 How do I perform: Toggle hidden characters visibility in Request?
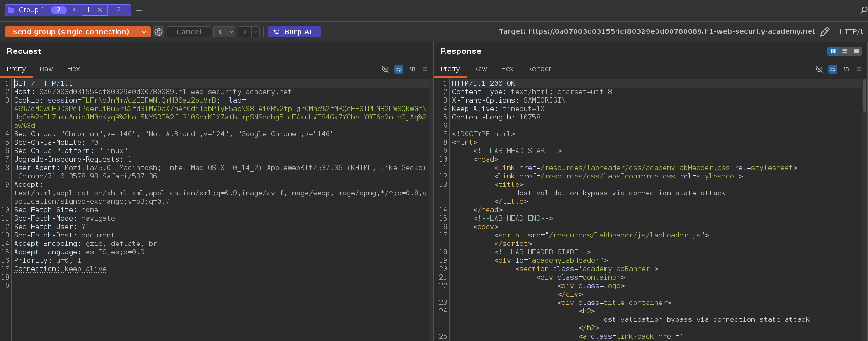(x=385, y=69)
